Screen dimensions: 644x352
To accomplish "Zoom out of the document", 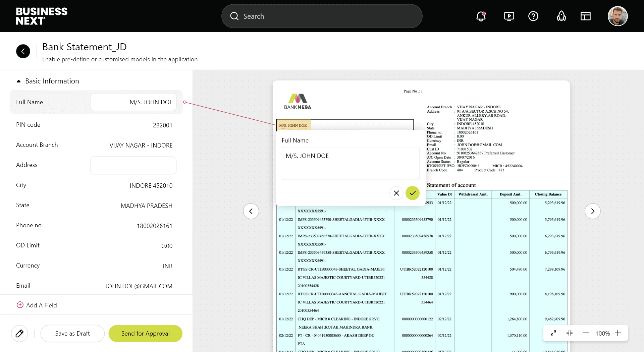I will click(586, 333).
